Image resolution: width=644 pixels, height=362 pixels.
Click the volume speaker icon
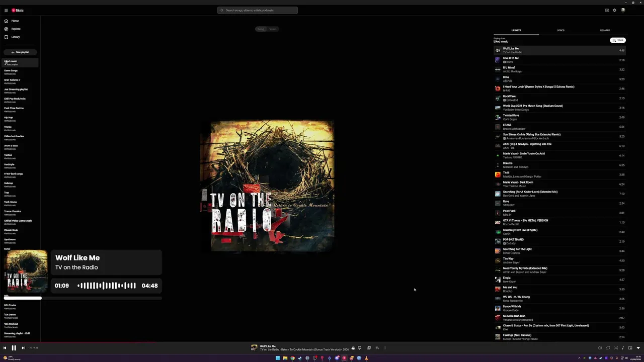pos(600,348)
